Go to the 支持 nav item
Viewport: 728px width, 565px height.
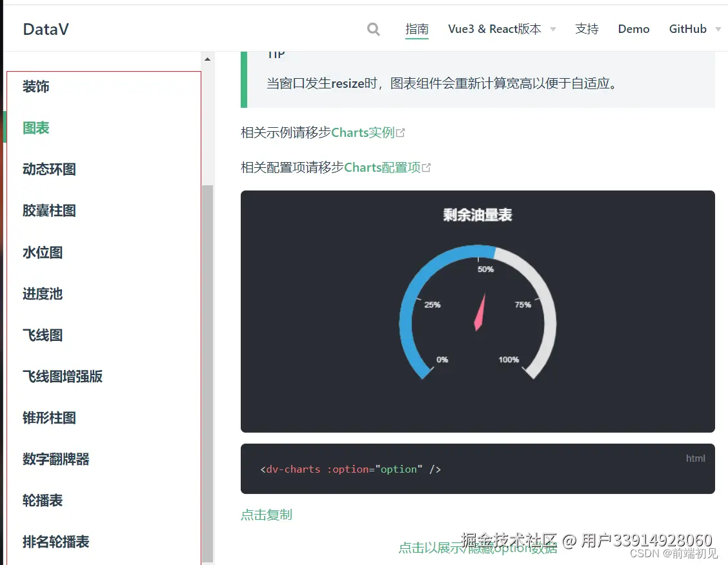point(587,29)
